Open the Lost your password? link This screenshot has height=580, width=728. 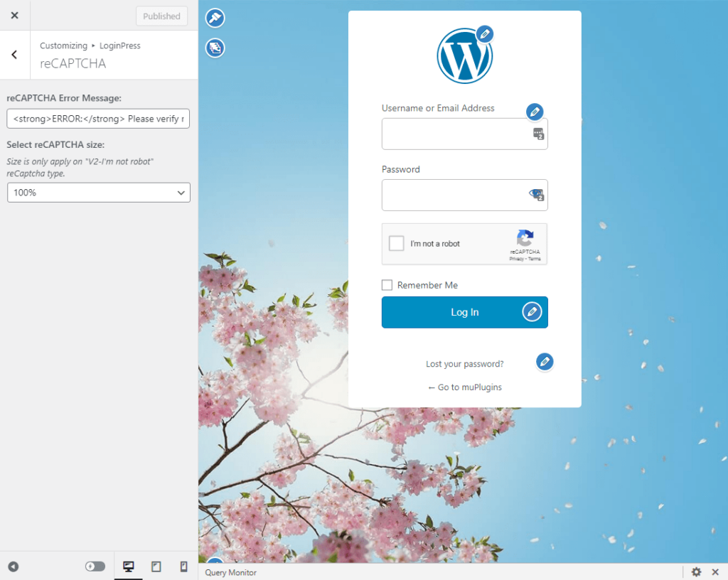[x=465, y=364]
